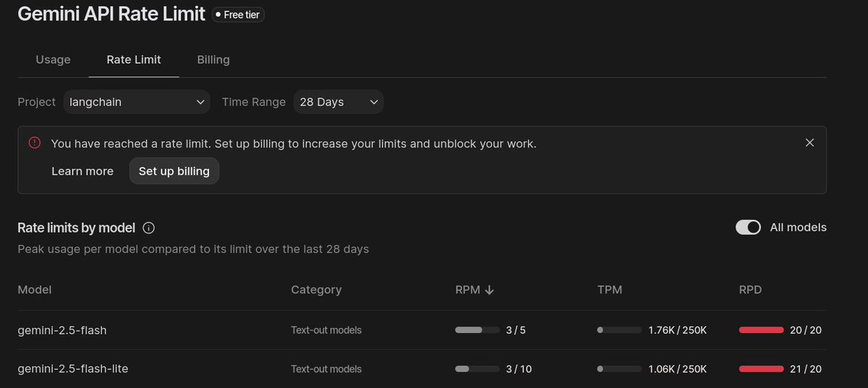Click the Peak usage per model description text

click(x=193, y=249)
